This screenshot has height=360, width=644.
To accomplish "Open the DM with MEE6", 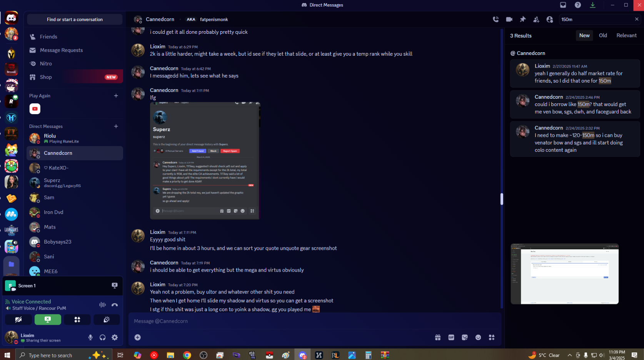I will pyautogui.click(x=75, y=271).
